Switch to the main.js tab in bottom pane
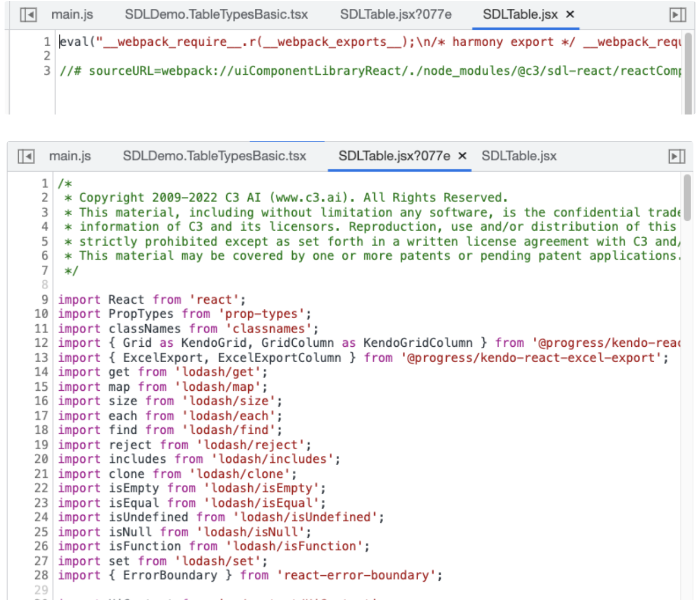The width and height of the screenshot is (700, 600). tap(70, 156)
